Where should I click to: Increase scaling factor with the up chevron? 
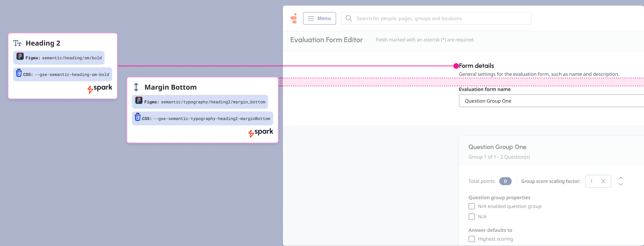(x=621, y=178)
